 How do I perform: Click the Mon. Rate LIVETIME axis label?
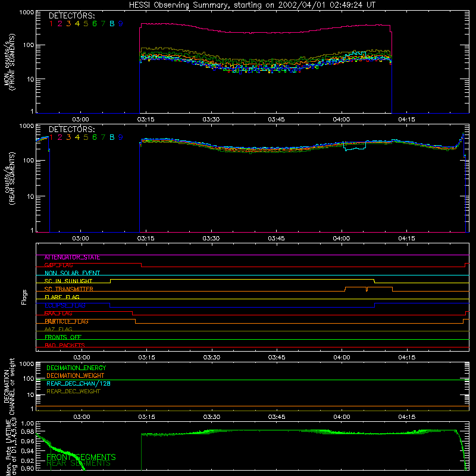coord(11,446)
